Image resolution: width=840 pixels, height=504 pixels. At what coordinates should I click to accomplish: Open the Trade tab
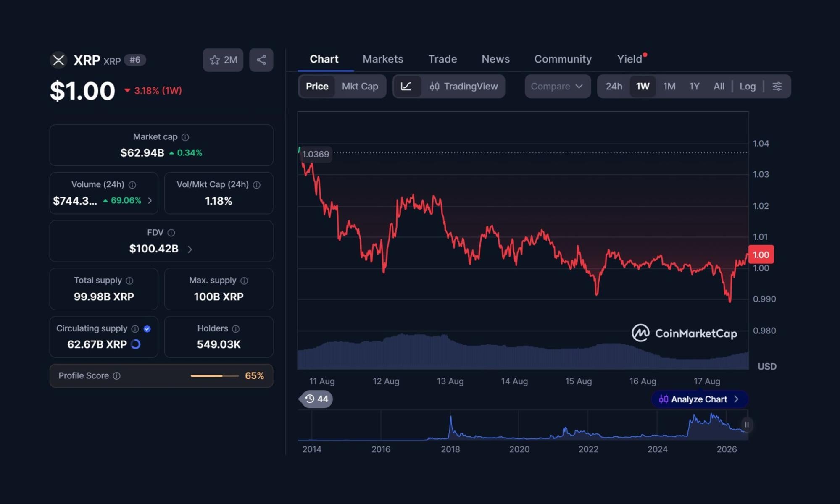[442, 59]
